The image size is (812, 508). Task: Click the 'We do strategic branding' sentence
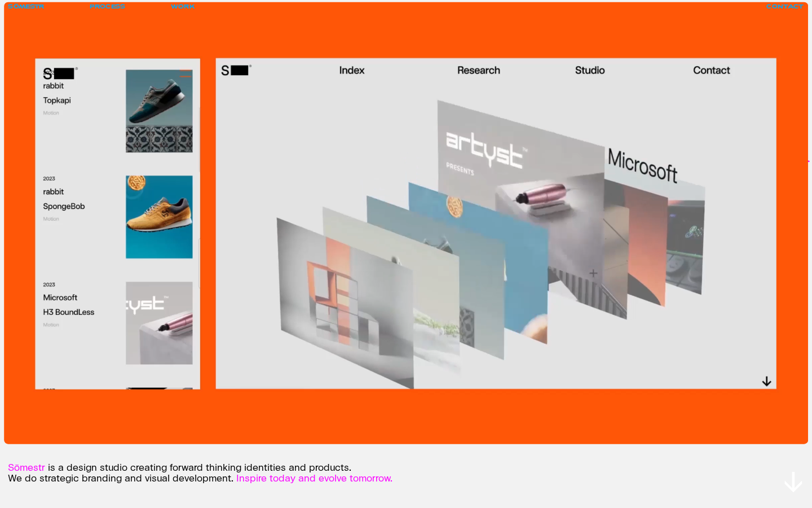click(x=121, y=478)
